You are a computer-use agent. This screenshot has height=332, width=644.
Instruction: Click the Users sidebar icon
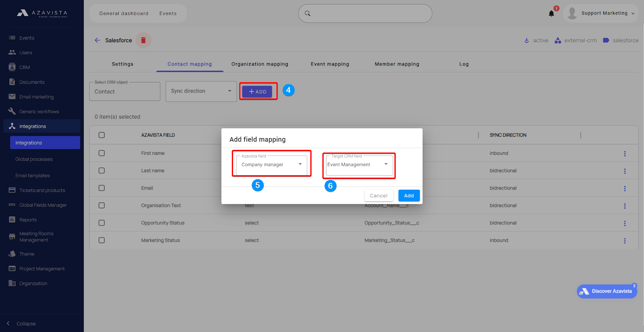click(12, 52)
